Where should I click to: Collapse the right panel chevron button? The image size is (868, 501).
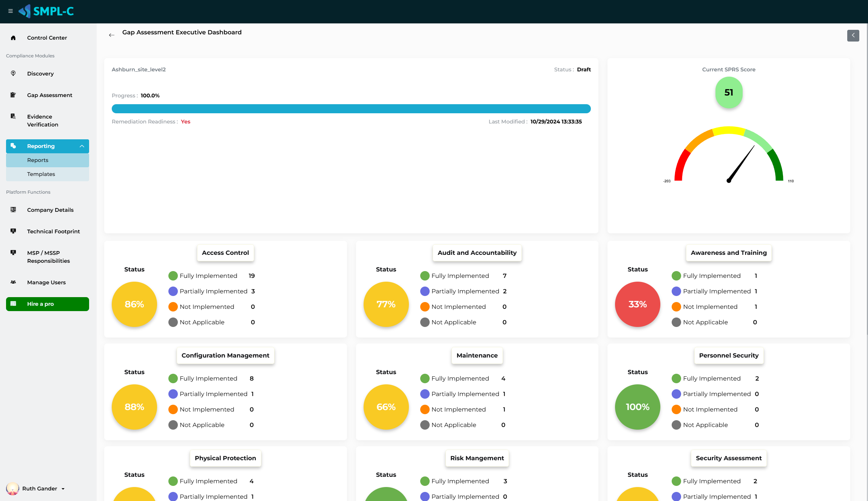point(853,35)
